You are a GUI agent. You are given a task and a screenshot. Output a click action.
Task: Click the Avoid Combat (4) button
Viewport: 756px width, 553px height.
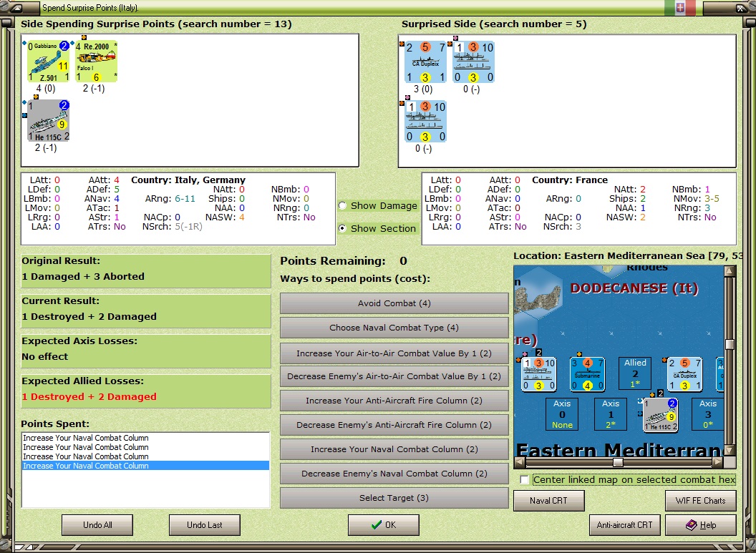point(394,303)
